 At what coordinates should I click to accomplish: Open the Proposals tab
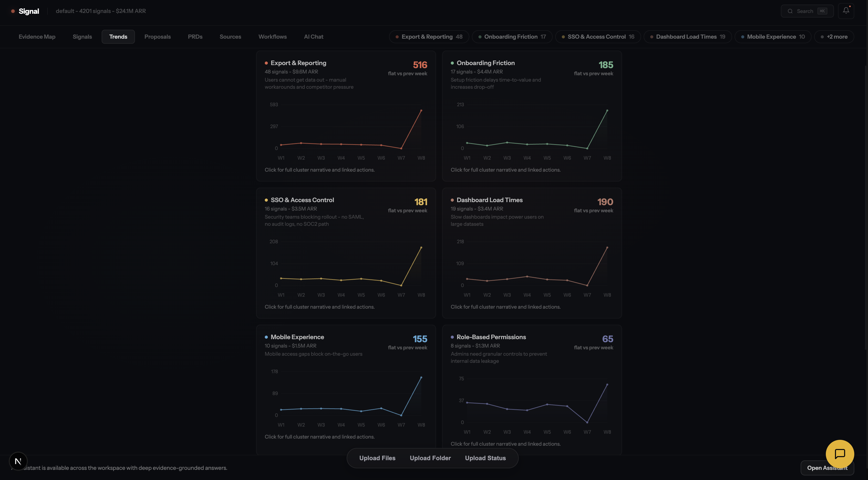[157, 37]
